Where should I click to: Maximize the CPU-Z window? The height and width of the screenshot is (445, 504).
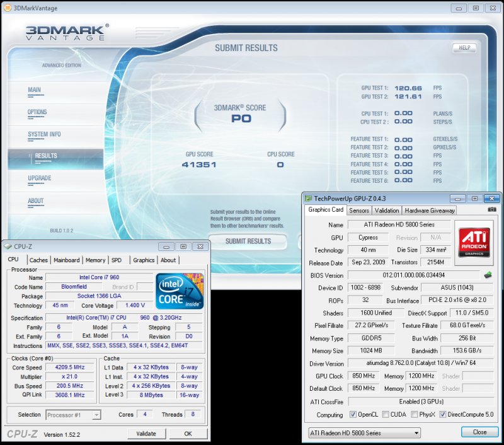point(183,246)
